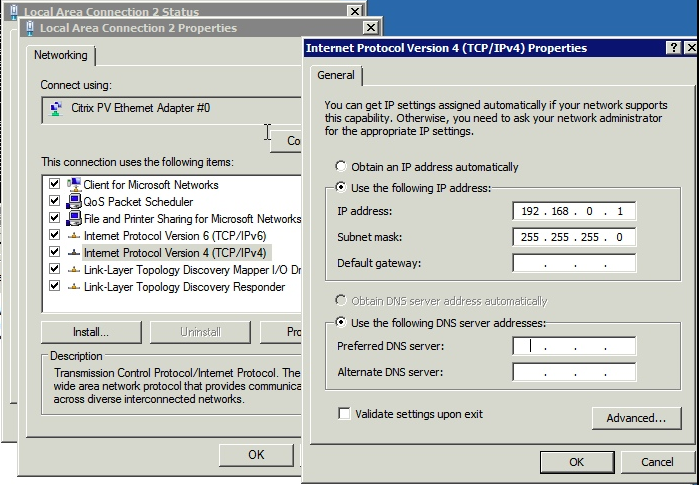Viewport: 700px width, 486px height.
Task: Switch to the General tab
Action: point(336,75)
